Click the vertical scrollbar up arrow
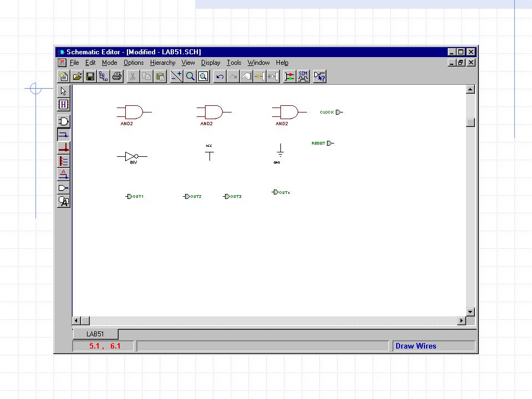The image size is (532, 399). pos(470,89)
